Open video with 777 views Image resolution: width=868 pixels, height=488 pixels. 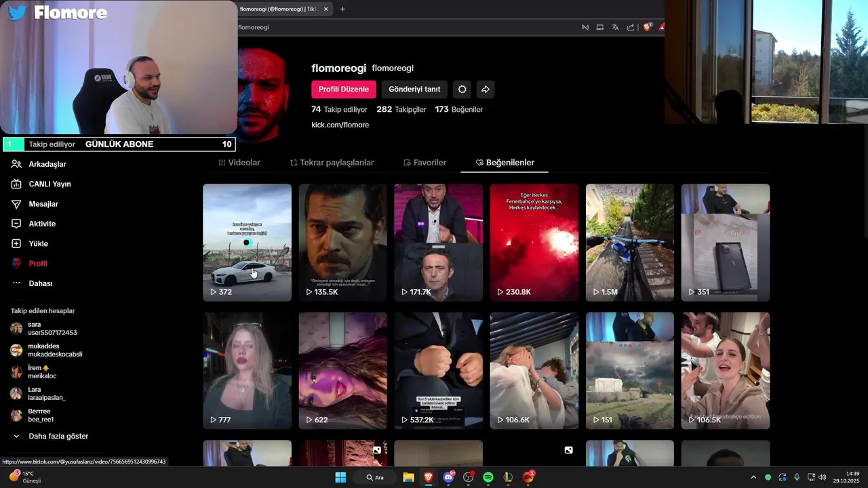247,371
